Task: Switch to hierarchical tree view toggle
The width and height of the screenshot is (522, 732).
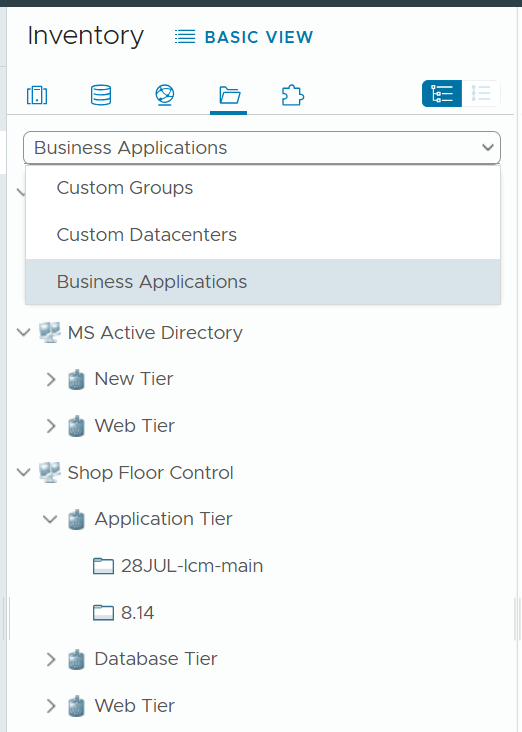Action: [442, 93]
